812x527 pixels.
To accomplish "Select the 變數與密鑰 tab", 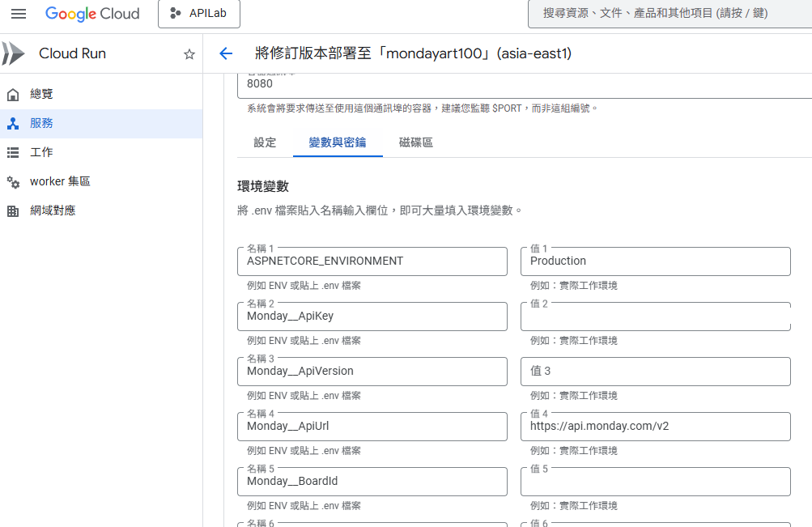I will coord(338,142).
